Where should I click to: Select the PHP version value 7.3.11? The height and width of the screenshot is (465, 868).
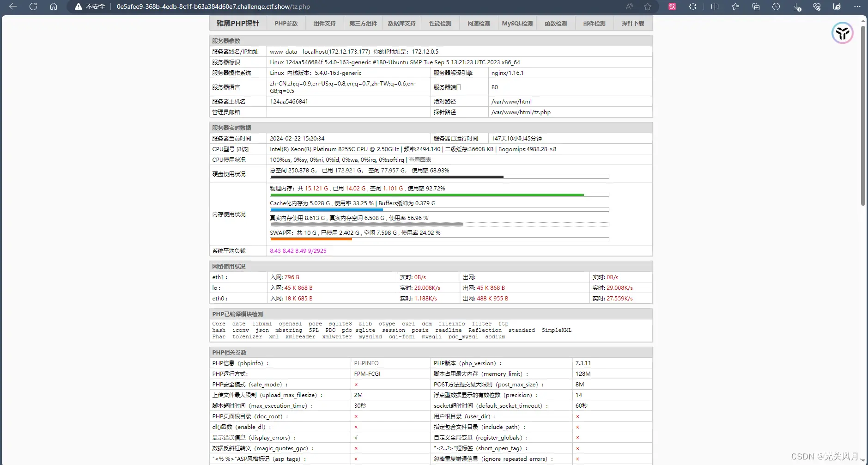pyautogui.click(x=583, y=363)
